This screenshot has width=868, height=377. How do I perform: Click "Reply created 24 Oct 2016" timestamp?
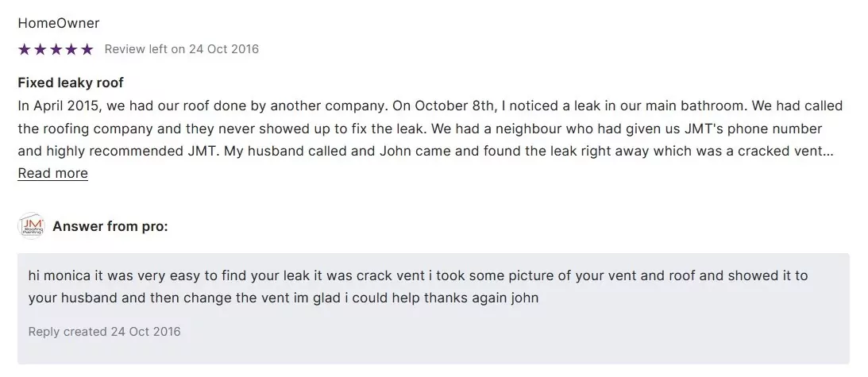click(104, 331)
